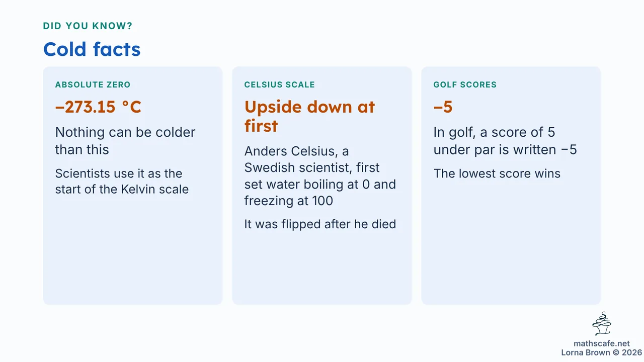Select the 5 under par sentence
The image size is (644, 362).
505,141
